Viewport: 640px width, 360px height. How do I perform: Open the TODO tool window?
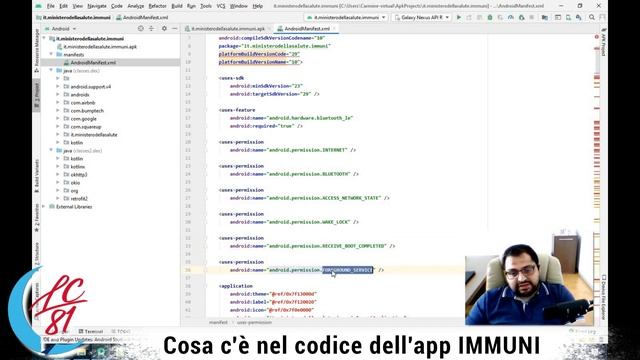[x=121, y=331]
